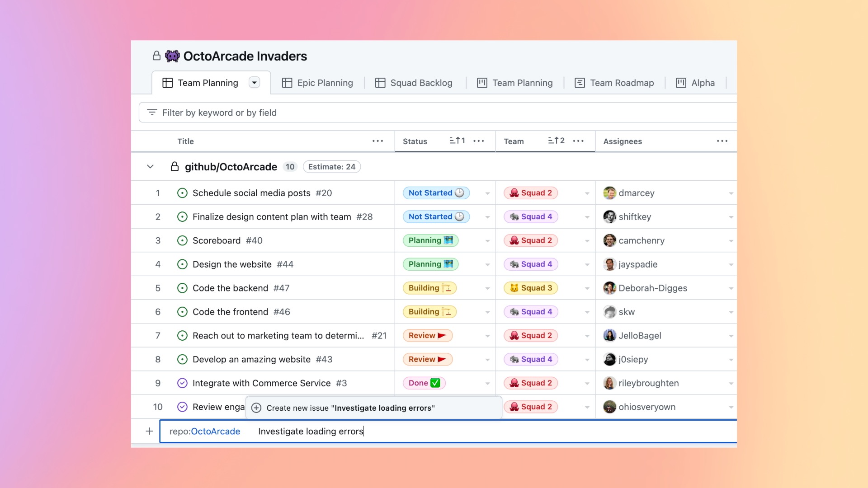Open status dropdown for Schedule social media posts

pyautogui.click(x=487, y=193)
